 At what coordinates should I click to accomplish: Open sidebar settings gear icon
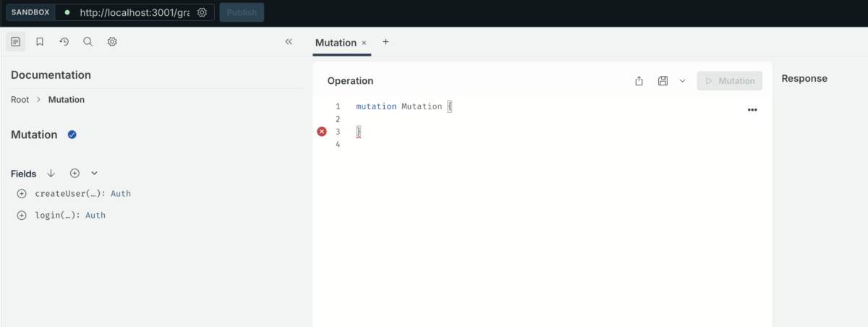pos(112,42)
